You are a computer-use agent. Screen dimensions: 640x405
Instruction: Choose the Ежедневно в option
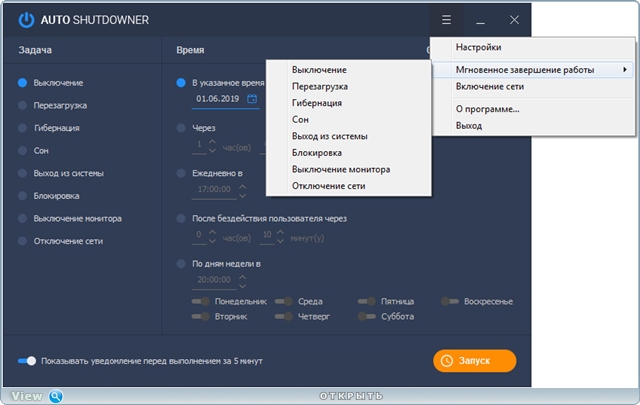181,173
